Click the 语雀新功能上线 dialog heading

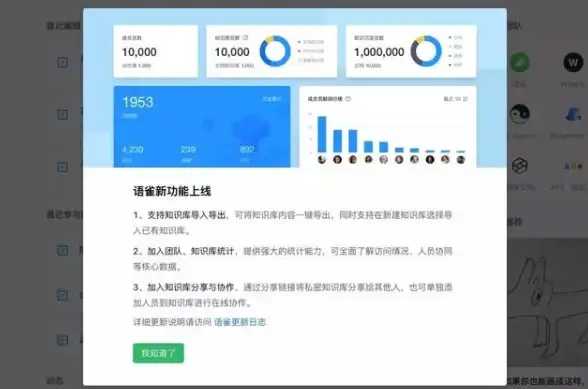(172, 191)
